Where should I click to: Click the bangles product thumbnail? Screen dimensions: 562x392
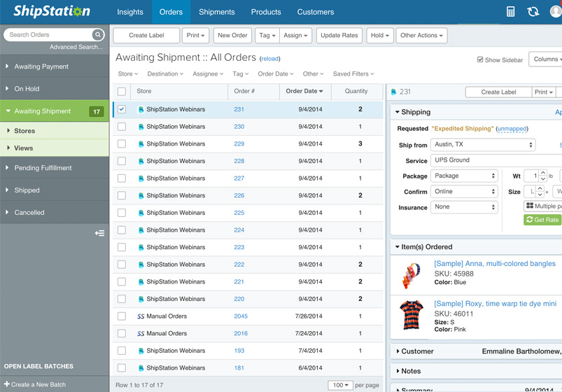pyautogui.click(x=412, y=275)
